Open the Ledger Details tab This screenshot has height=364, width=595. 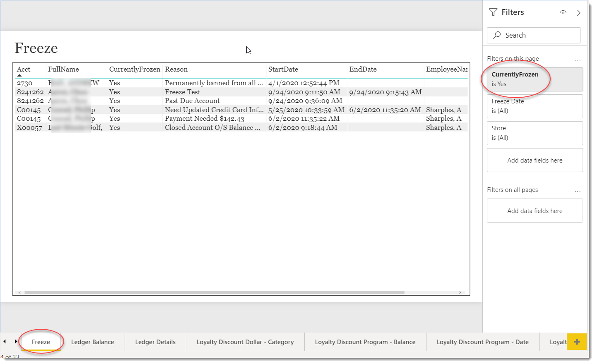155,342
